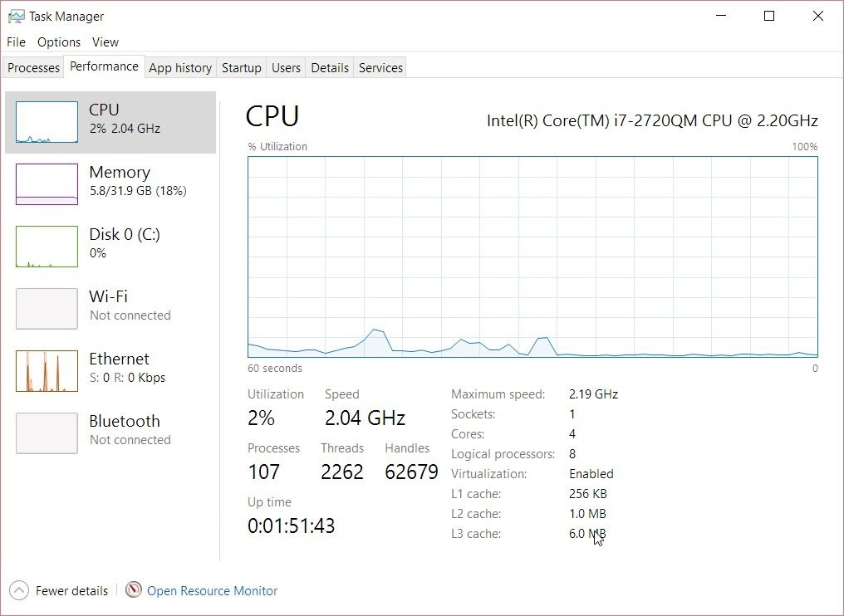Screen dimensions: 844x616
Task: Switch to the App history tab
Action: (x=180, y=68)
